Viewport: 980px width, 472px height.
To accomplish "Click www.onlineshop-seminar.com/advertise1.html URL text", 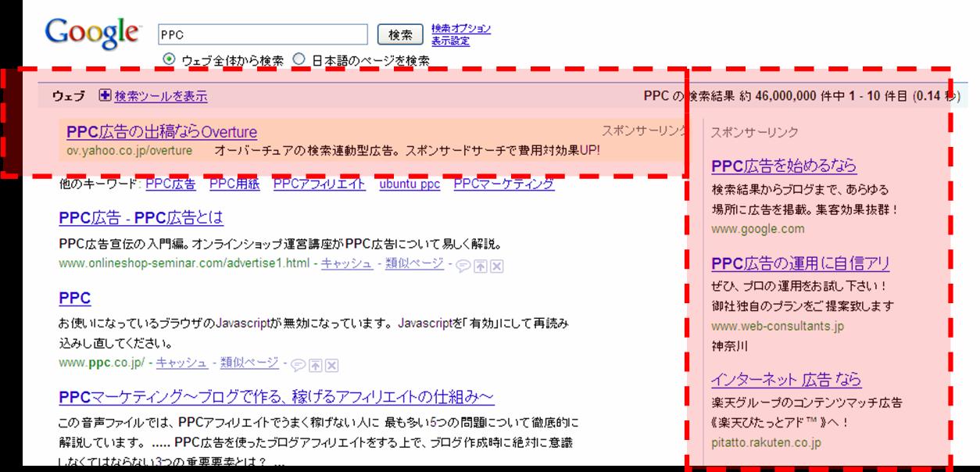I will 184,262.
